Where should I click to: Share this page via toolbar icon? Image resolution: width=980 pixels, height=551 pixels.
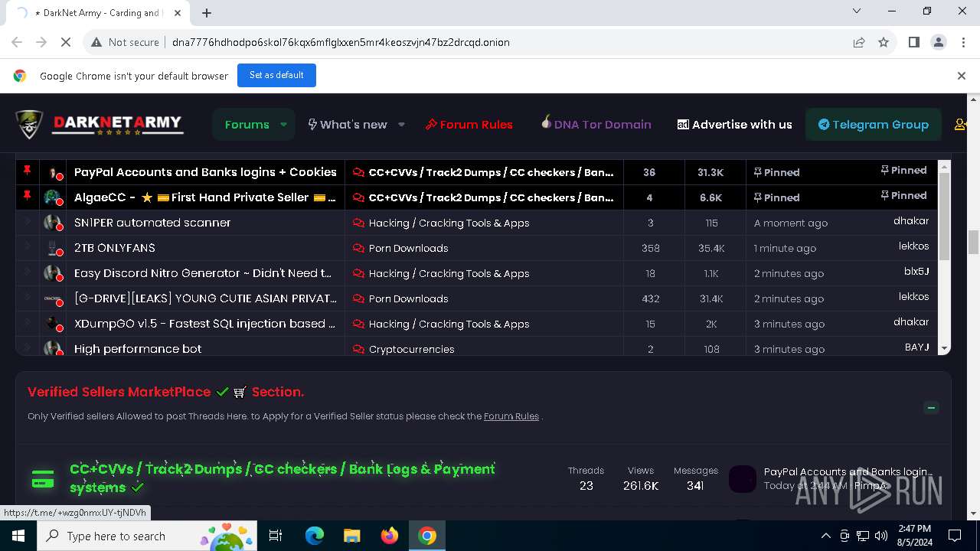click(x=859, y=42)
